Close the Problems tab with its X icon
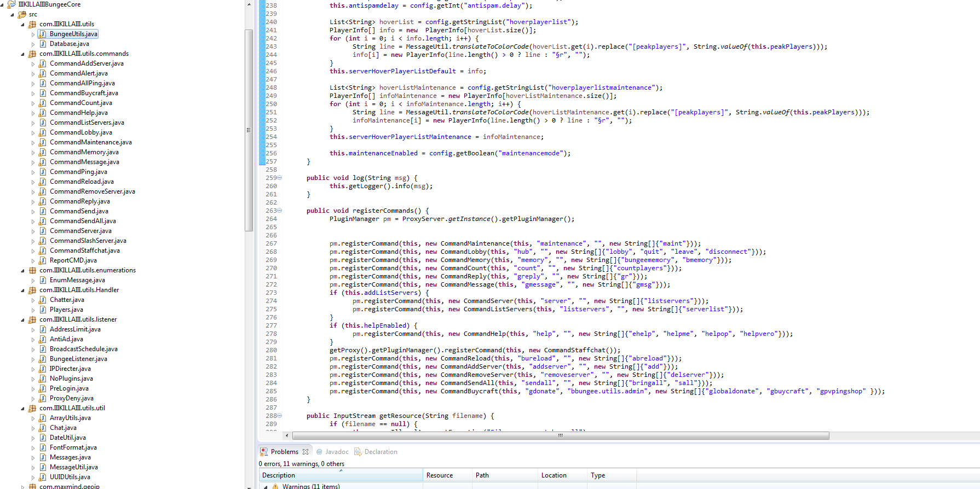 click(x=305, y=452)
